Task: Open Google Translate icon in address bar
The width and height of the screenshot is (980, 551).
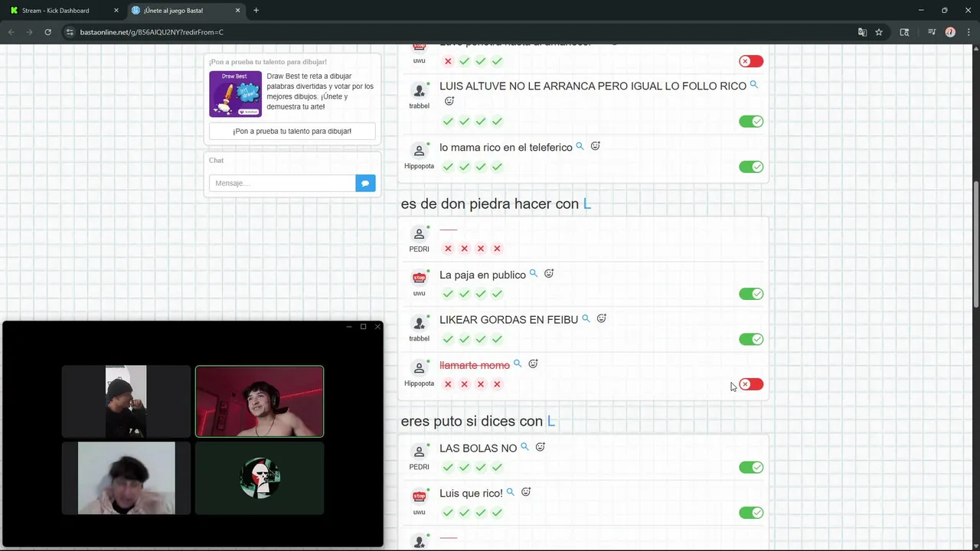Action: (862, 32)
